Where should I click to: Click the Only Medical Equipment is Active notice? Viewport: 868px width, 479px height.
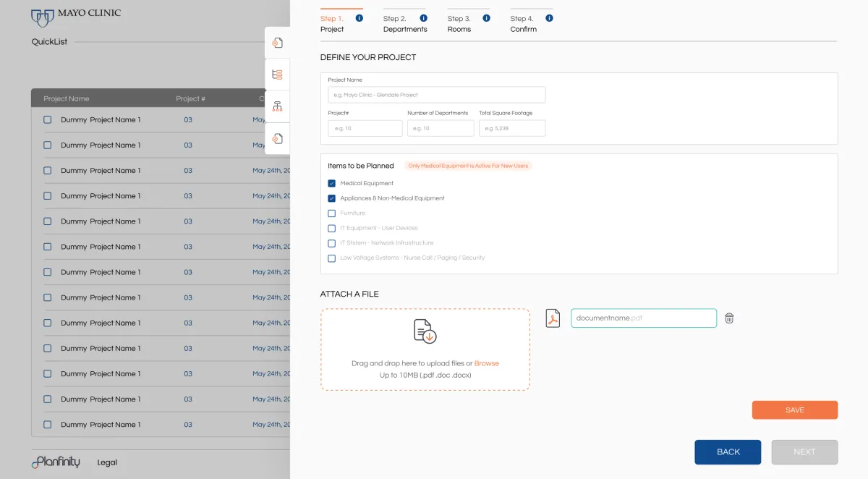(468, 166)
